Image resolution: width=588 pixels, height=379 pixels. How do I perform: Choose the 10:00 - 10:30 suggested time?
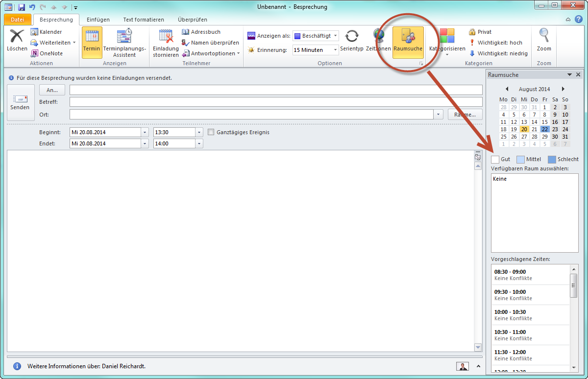(x=531, y=315)
